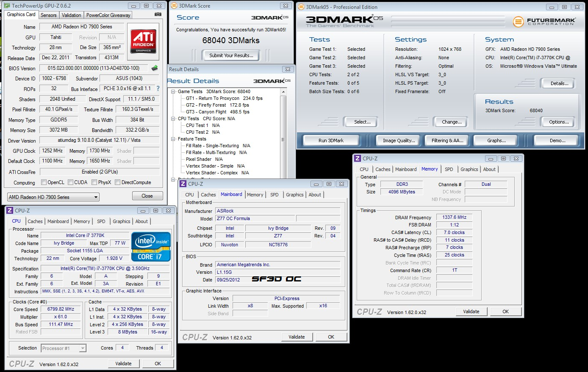588x372 pixels.
Task: Open the Filtering & AA button
Action: 447,141
